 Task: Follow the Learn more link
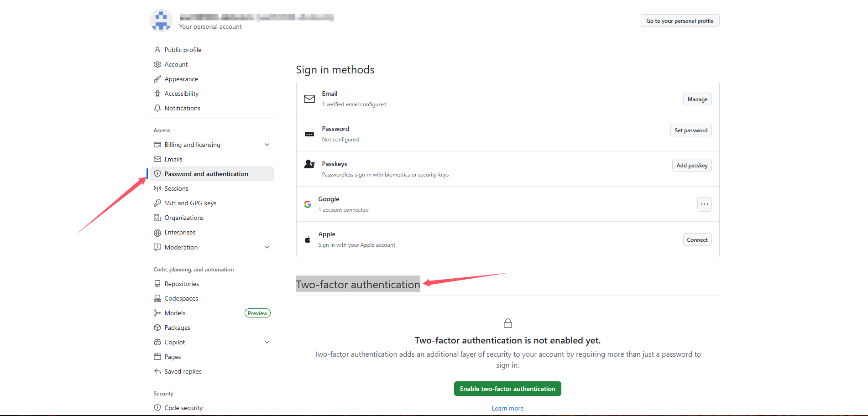click(507, 408)
